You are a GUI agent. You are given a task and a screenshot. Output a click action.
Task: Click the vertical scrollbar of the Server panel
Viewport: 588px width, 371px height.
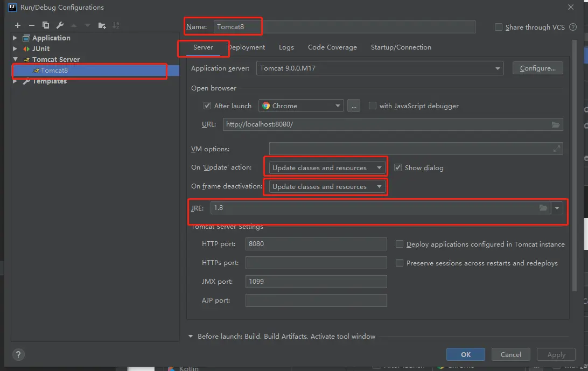click(574, 165)
